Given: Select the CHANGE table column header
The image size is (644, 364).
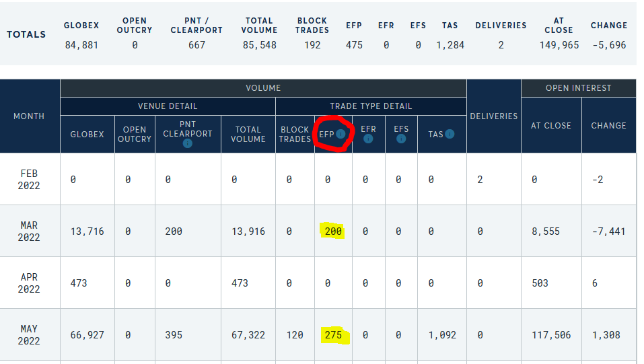Looking at the screenshot, I should pyautogui.click(x=609, y=126).
